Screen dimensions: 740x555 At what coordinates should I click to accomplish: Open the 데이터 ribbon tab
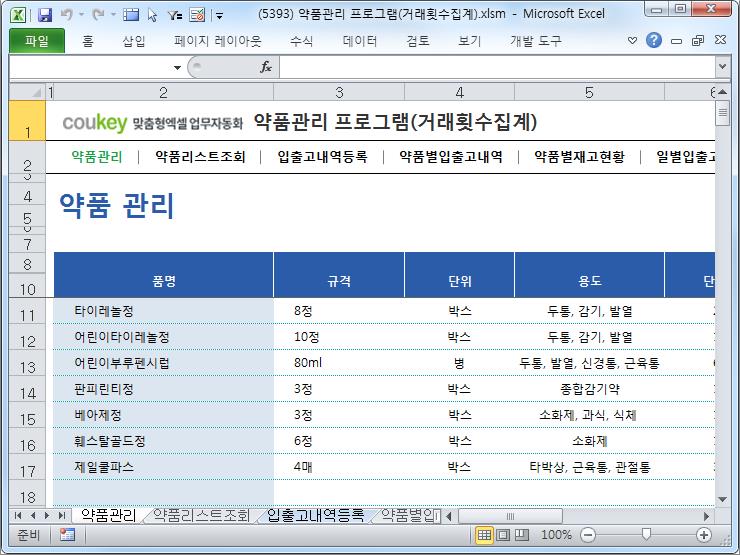coord(360,42)
